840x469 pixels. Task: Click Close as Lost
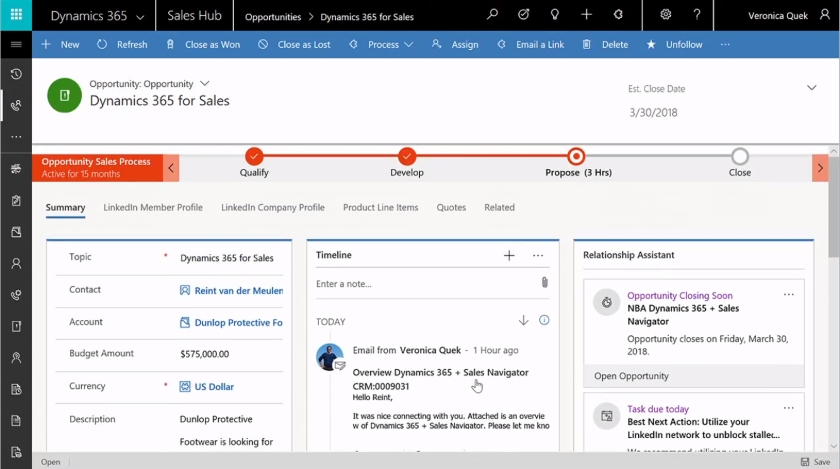294,44
